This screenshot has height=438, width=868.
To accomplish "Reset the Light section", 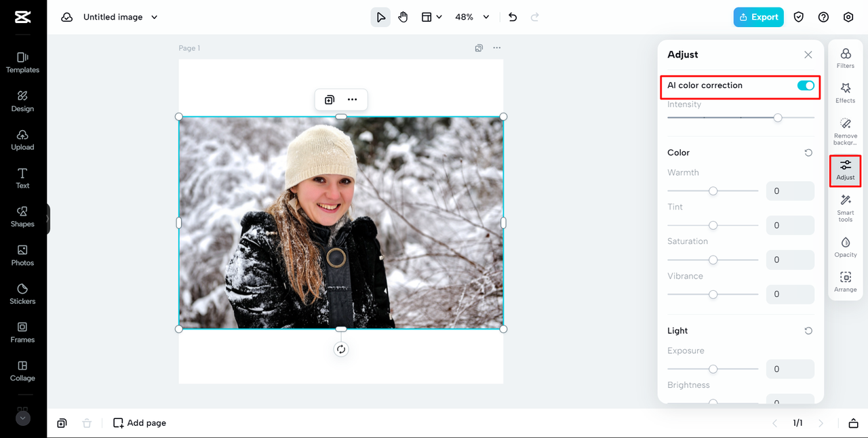I will pos(808,331).
